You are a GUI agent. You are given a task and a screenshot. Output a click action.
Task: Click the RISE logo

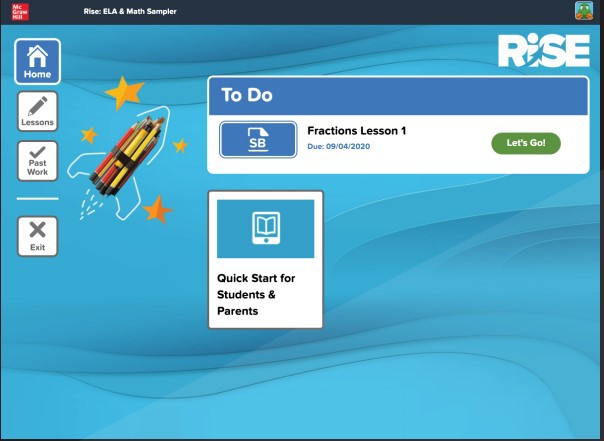[x=543, y=51]
